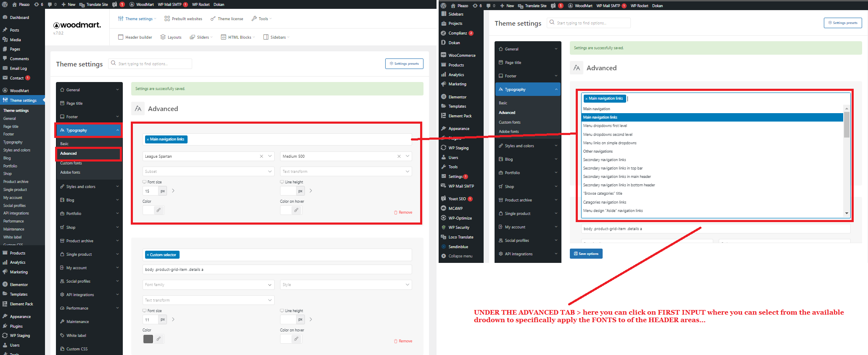The width and height of the screenshot is (868, 355).
Task: Remove the Custom selector tag with its ×
Action: pyautogui.click(x=148, y=255)
